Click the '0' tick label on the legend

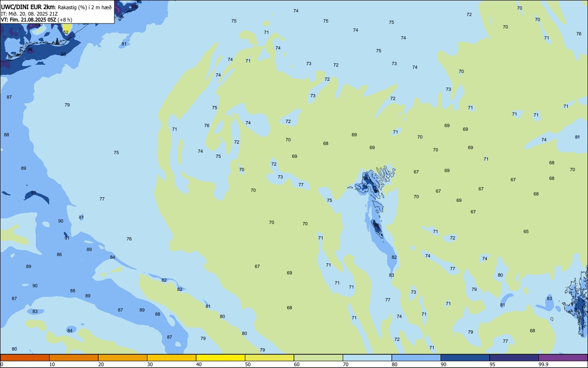[2, 364]
